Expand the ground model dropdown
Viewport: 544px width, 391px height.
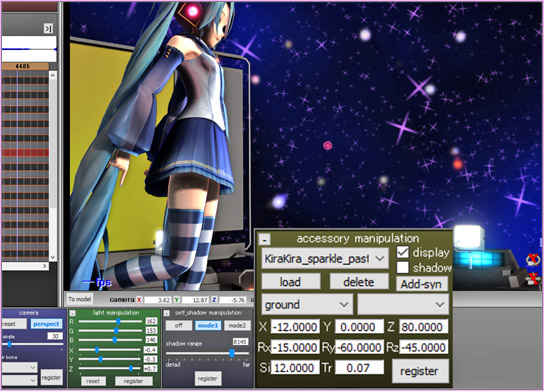pos(307,305)
